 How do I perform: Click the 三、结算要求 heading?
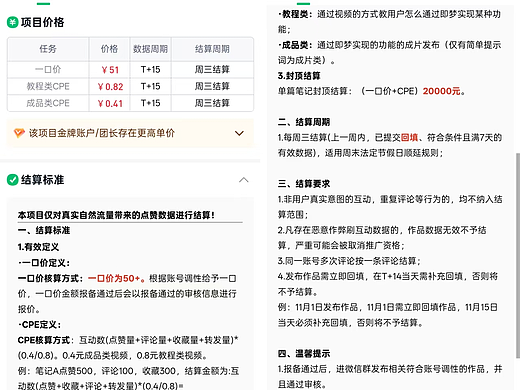coord(304,184)
